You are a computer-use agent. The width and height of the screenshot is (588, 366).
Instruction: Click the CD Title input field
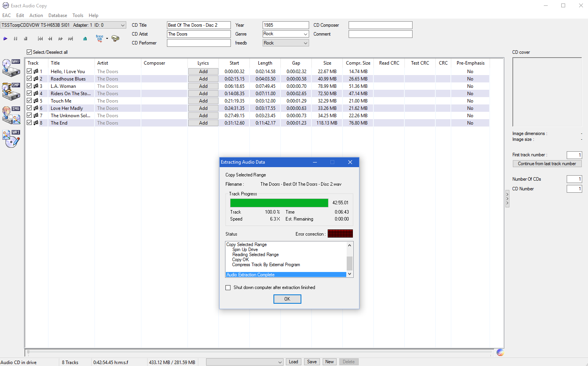pyautogui.click(x=199, y=25)
